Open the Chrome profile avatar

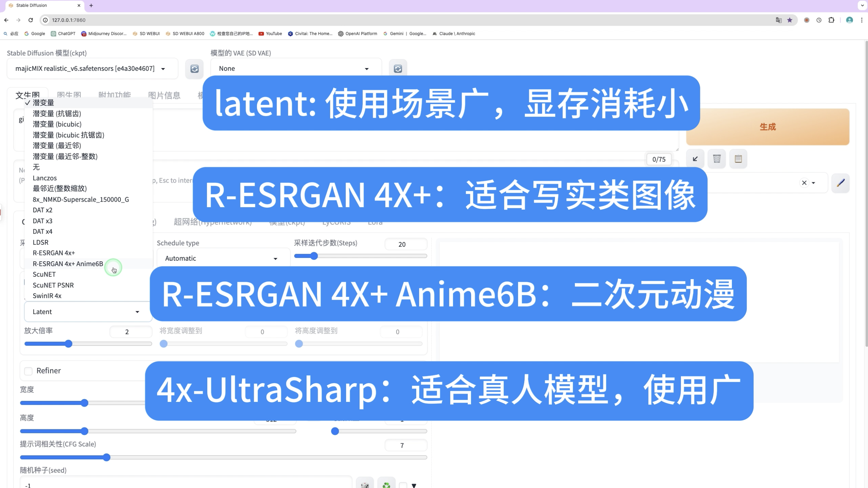[x=849, y=20]
